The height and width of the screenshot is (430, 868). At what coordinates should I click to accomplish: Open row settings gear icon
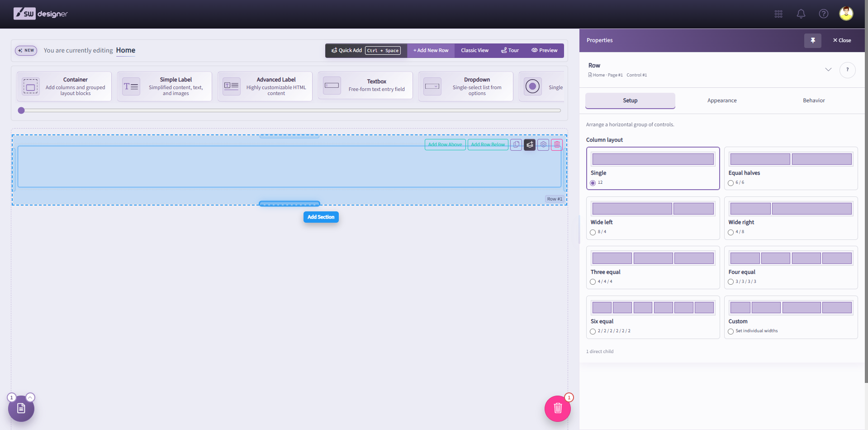click(543, 144)
